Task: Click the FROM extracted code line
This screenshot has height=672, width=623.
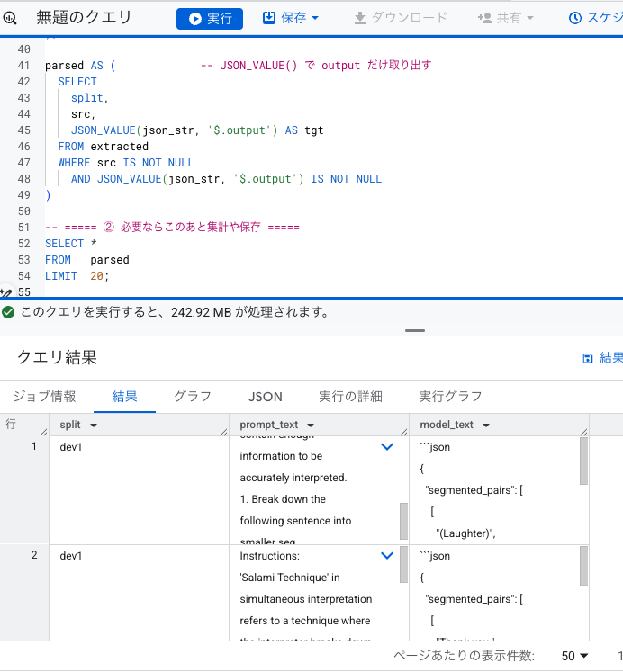Action: click(104, 147)
